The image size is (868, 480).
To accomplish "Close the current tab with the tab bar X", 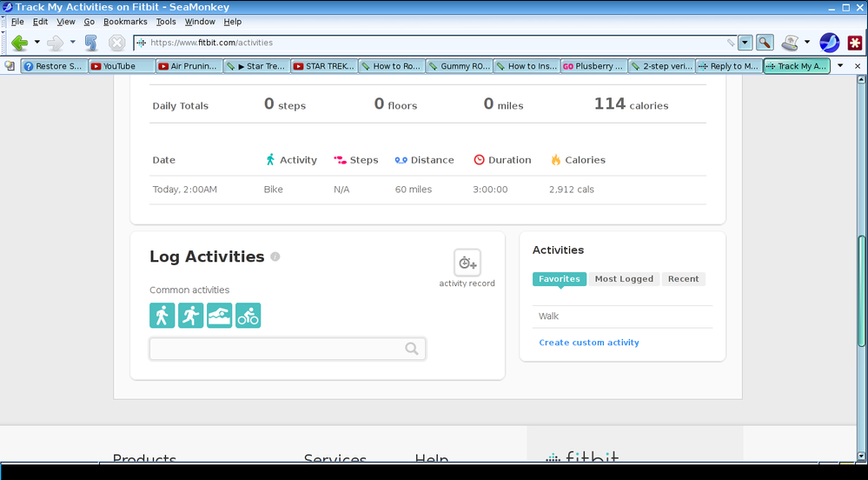I will click(x=858, y=66).
